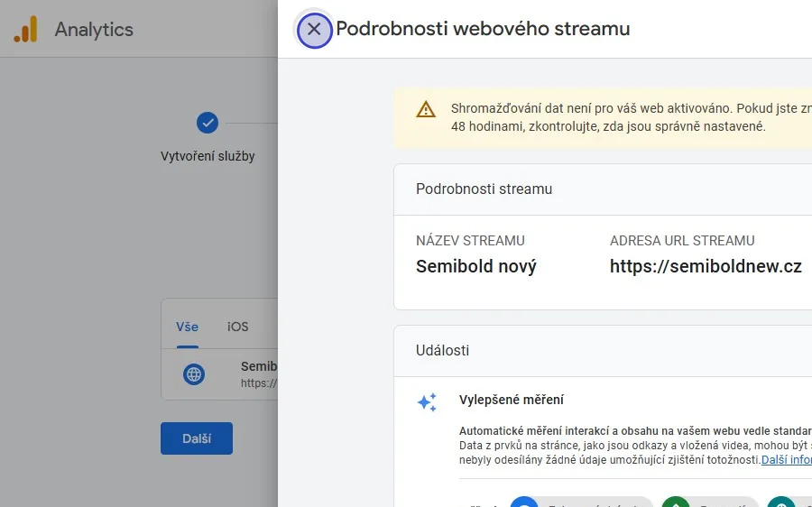Click the Podrobnosti streamu section header

pos(604,189)
